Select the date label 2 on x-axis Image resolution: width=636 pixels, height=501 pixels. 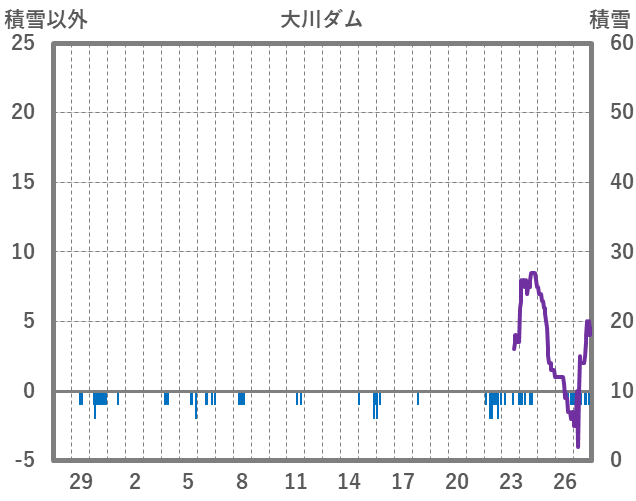(x=135, y=479)
